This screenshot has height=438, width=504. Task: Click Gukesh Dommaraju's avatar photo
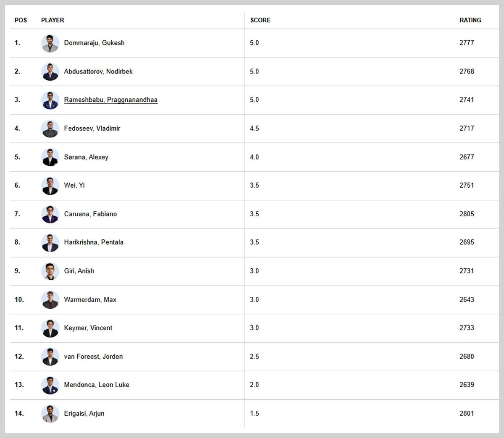(50, 43)
